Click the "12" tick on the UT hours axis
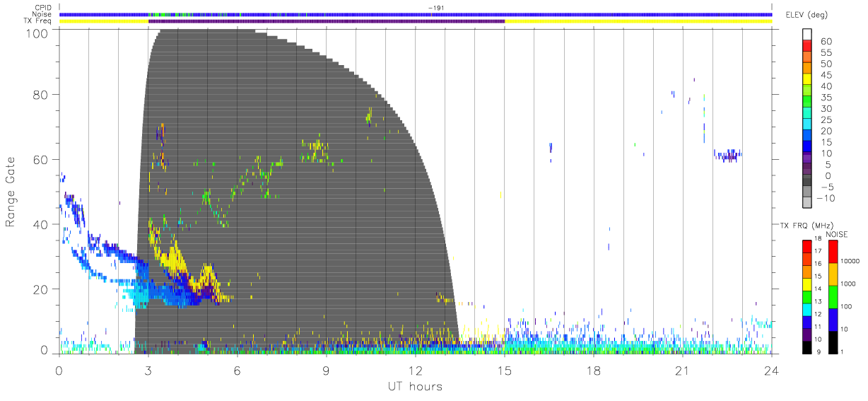Image resolution: width=868 pixels, height=401 pixels. click(415, 371)
